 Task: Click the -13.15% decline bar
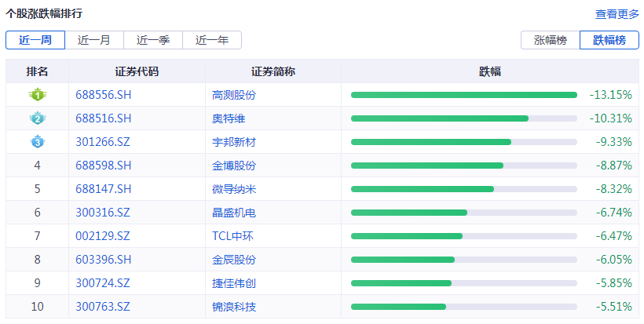463,95
